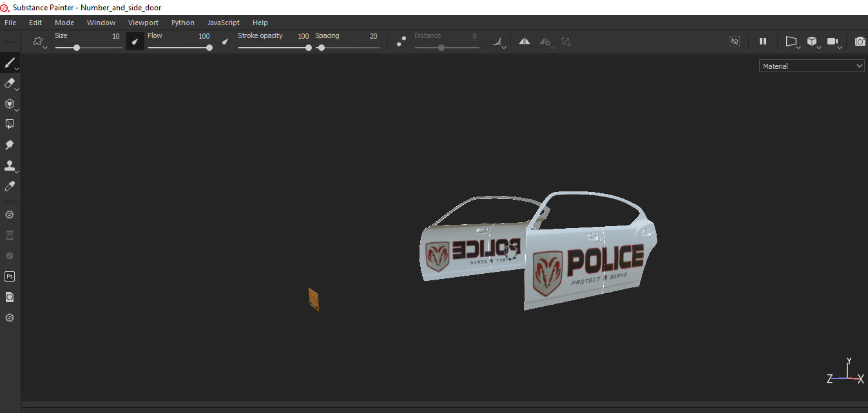Viewport: 868px width, 413px height.
Task: Toggle symmetry mirror painting
Action: point(525,41)
